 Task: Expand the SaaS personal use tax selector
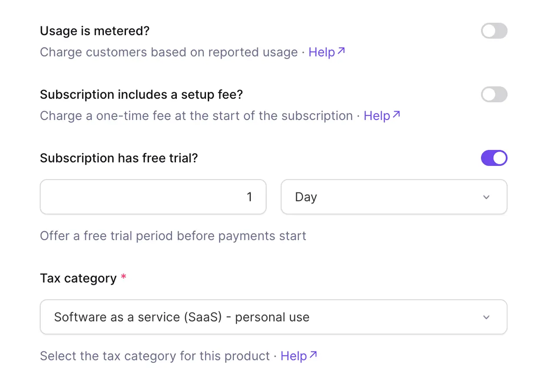pyautogui.click(x=273, y=317)
